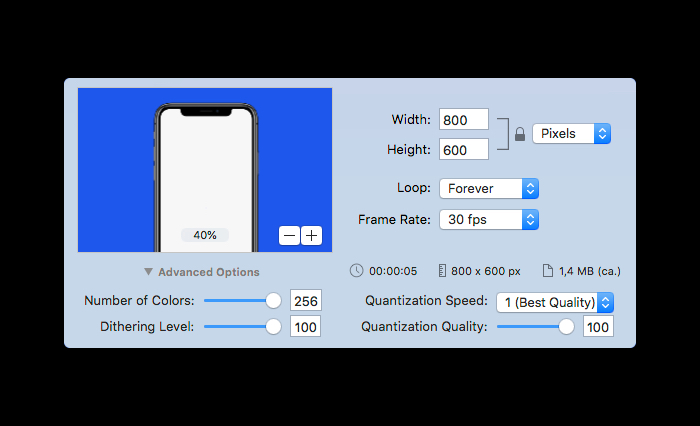Click the Quantization Speed label
Image resolution: width=700 pixels, height=426 pixels.
pyautogui.click(x=426, y=301)
